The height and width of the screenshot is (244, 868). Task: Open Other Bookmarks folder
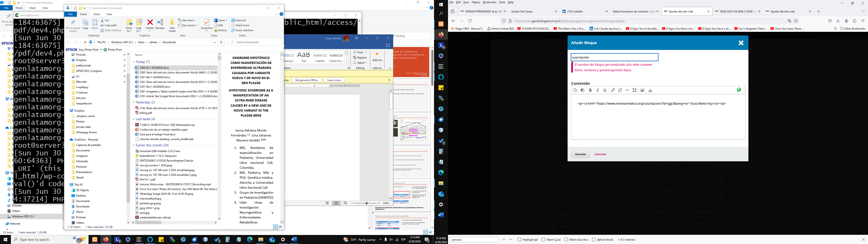[852, 29]
